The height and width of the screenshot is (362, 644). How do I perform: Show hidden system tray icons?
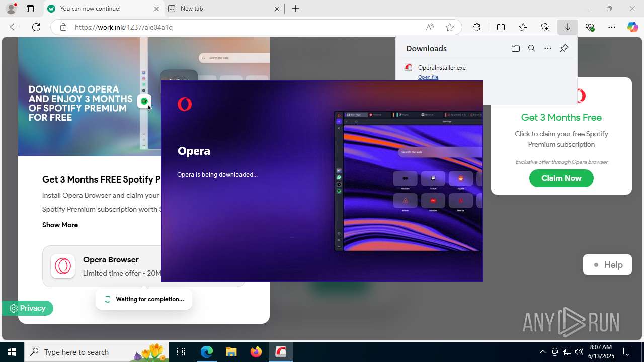coord(542,352)
